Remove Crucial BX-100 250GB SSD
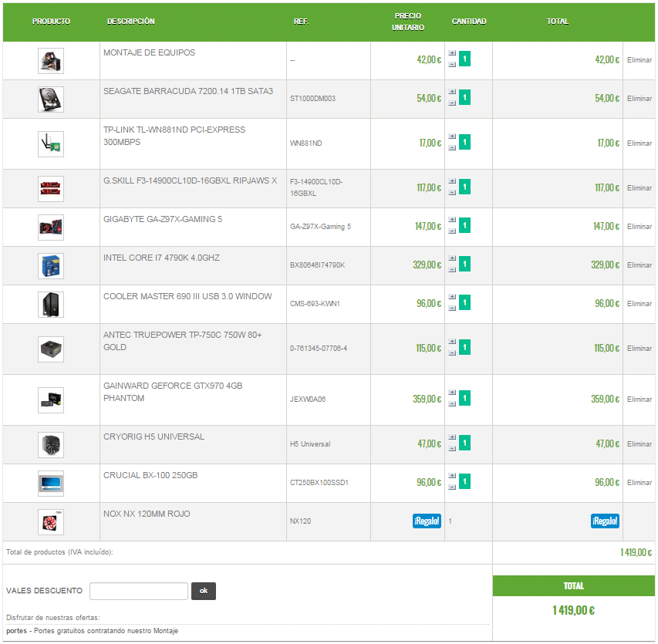 point(639,483)
